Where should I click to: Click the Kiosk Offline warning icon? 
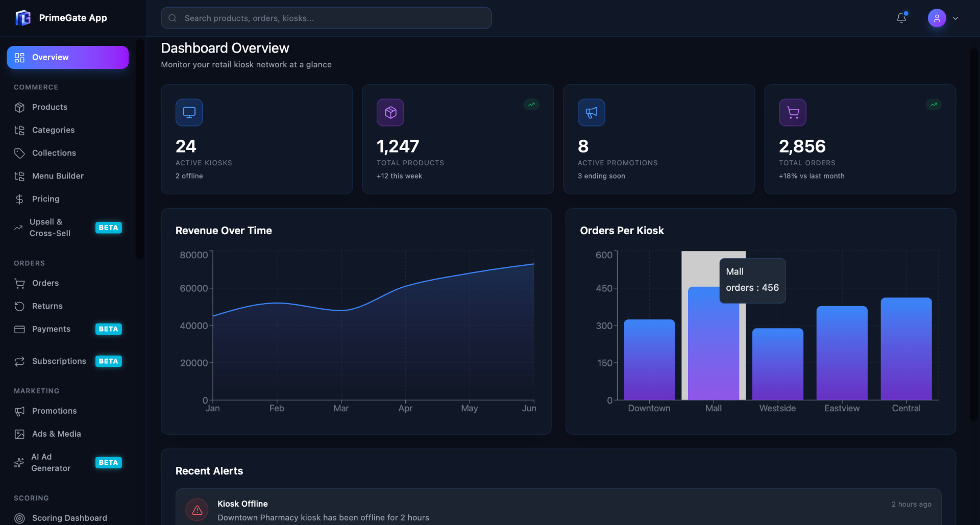tap(197, 510)
